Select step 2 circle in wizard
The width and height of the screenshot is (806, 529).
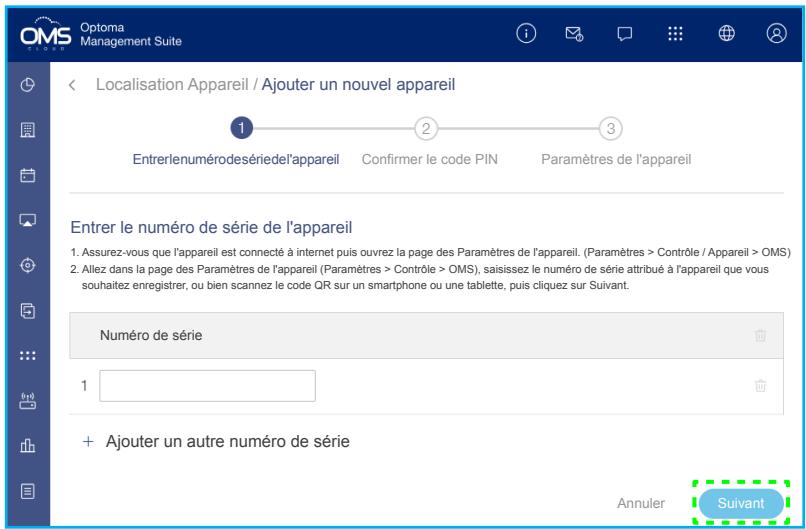point(426,128)
